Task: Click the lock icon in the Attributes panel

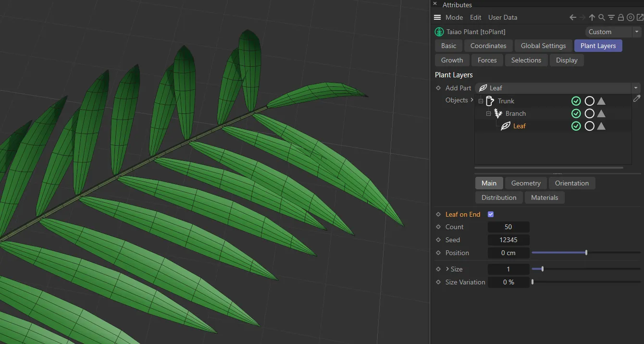Action: [621, 17]
